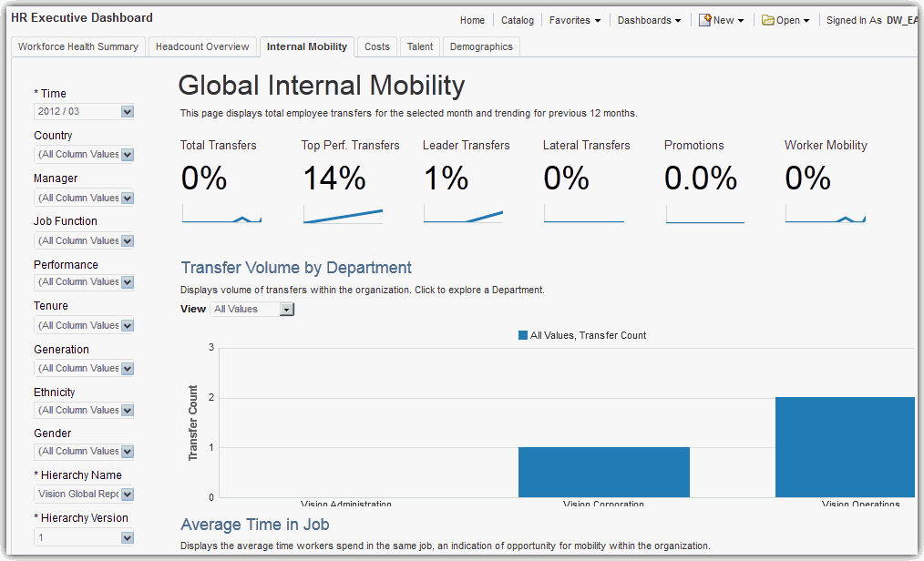Expand the View dropdown set to All Values
924x561 pixels.
286,310
